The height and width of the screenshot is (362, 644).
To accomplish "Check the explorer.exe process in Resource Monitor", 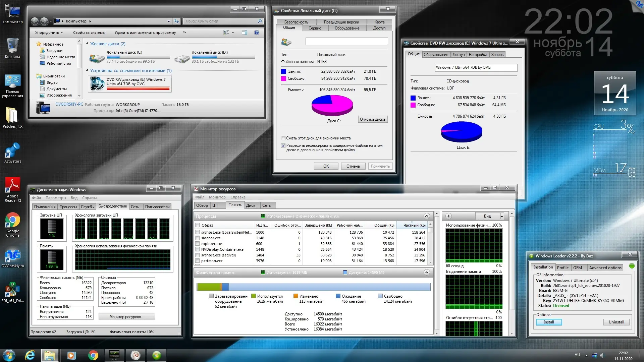I will click(197, 244).
